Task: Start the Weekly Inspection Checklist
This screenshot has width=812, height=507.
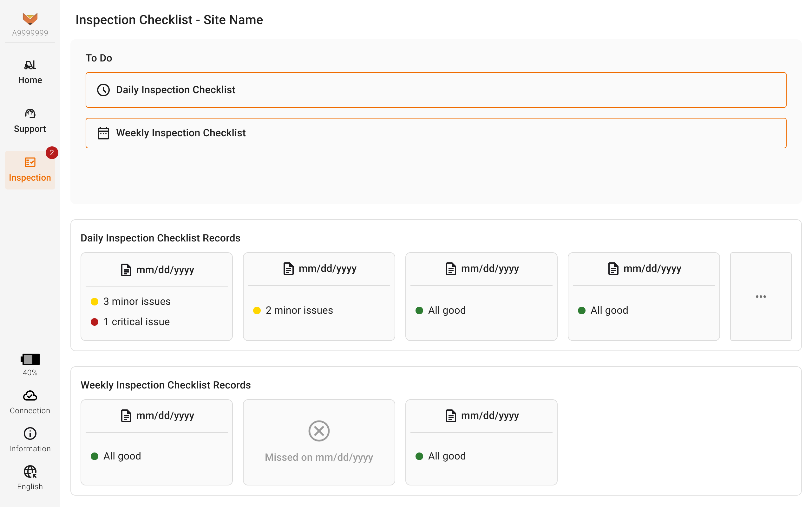Action: pyautogui.click(x=435, y=133)
